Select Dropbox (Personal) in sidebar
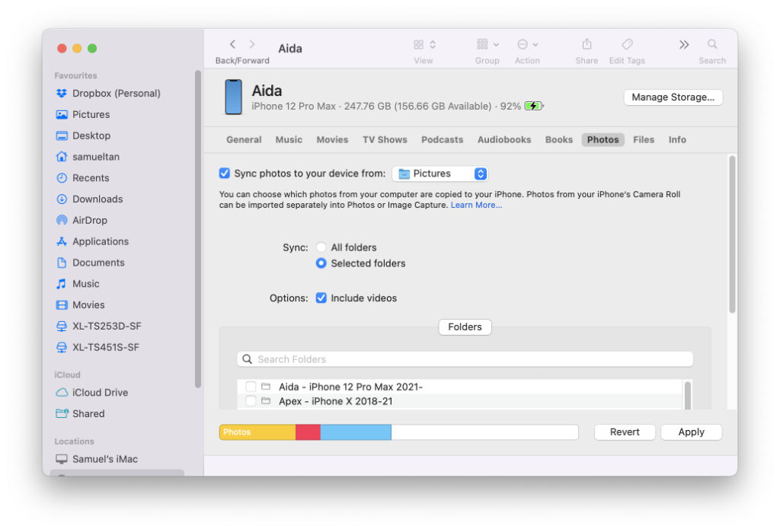This screenshot has width=780, height=532. point(116,94)
